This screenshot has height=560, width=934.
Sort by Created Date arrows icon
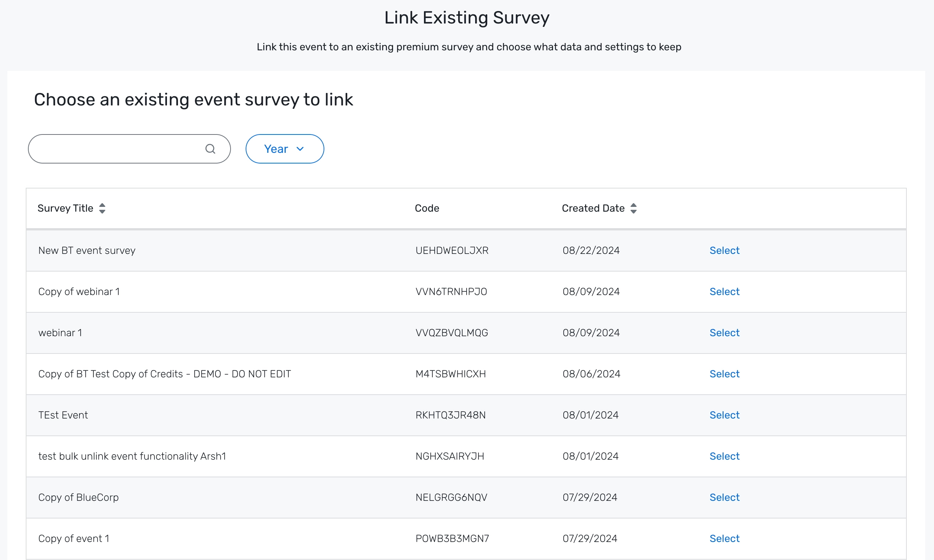tap(634, 208)
